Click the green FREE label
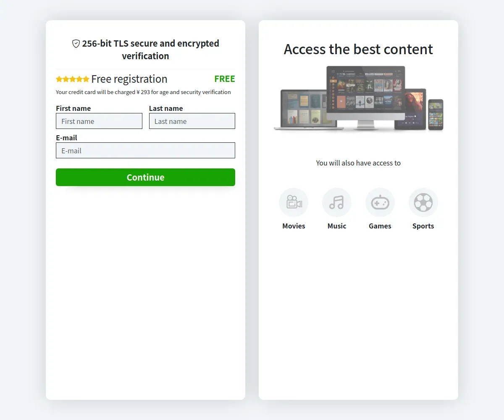 click(x=225, y=79)
